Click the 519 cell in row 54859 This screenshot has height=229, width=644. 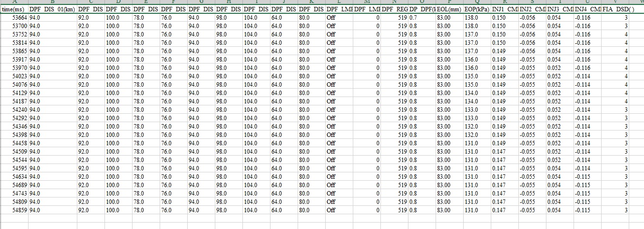tap(402, 210)
